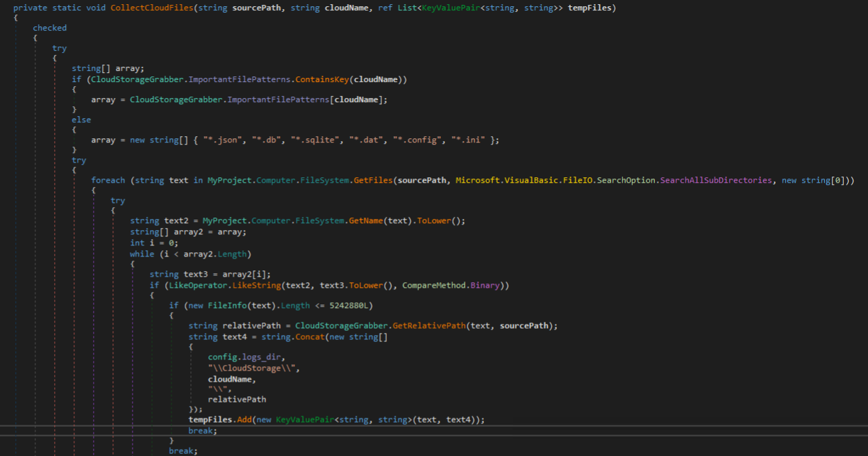Click the 'void' return type

pyautogui.click(x=96, y=8)
